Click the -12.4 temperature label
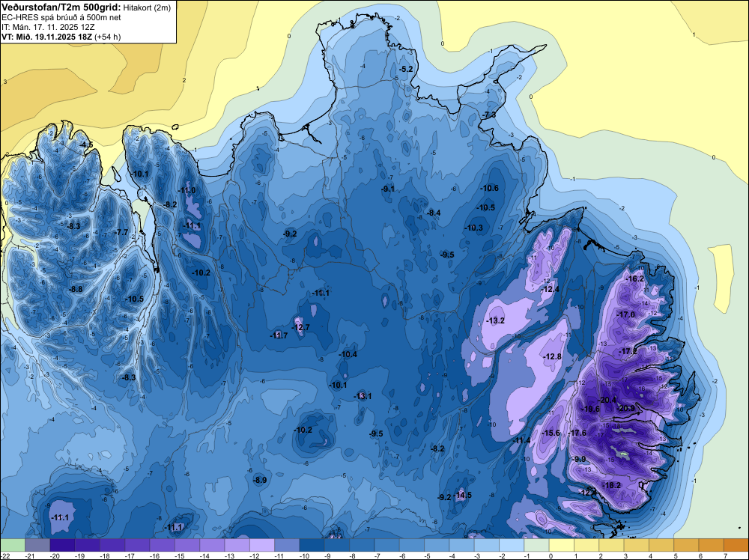Image resolution: width=749 pixels, height=560 pixels. [550, 289]
